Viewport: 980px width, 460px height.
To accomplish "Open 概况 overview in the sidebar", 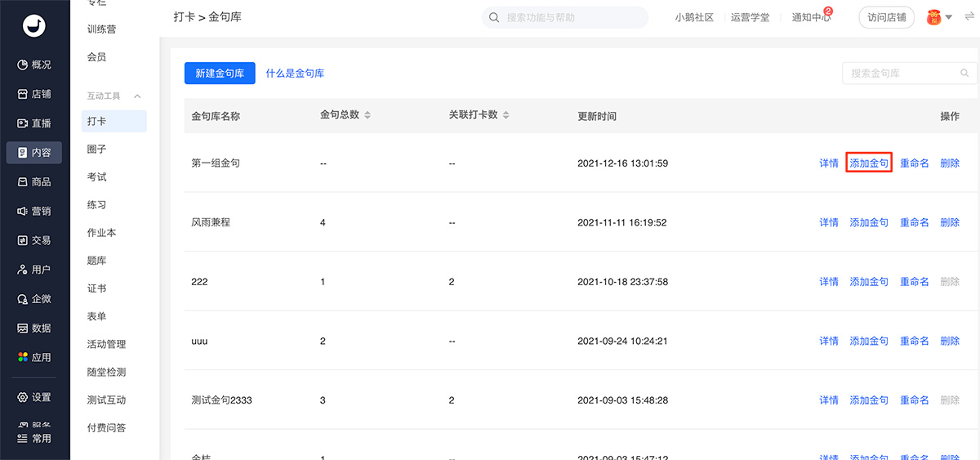I will tap(34, 65).
